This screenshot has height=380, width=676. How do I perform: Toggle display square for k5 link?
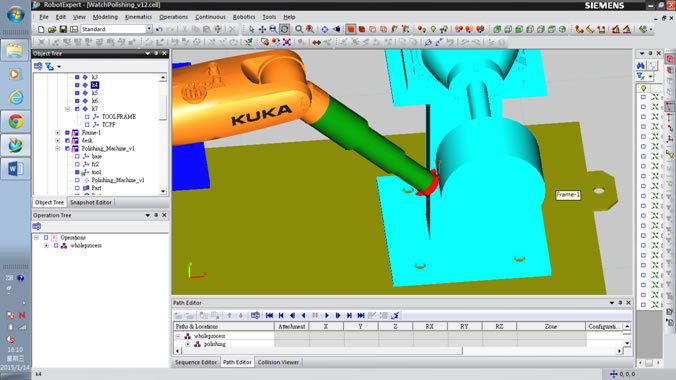(x=77, y=93)
